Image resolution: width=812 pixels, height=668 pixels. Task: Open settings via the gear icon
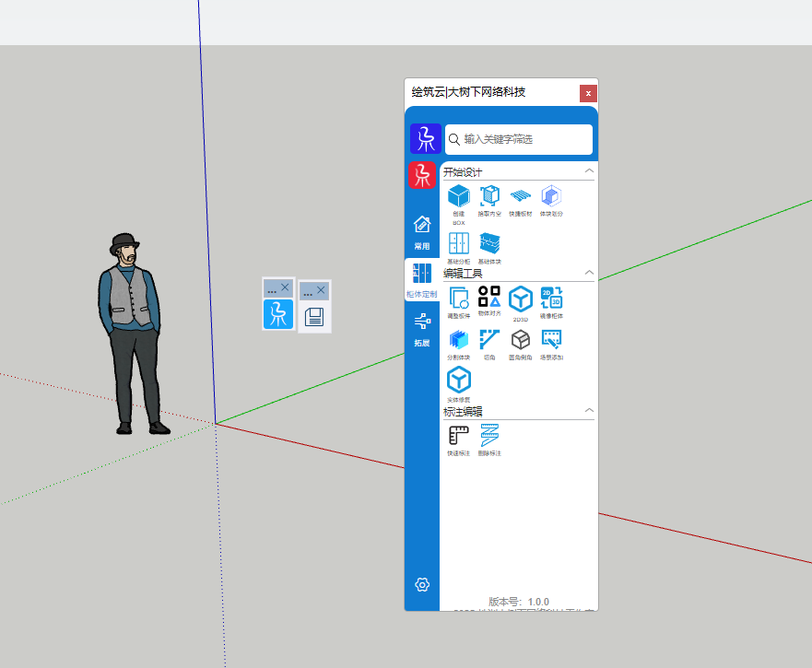[x=422, y=584]
